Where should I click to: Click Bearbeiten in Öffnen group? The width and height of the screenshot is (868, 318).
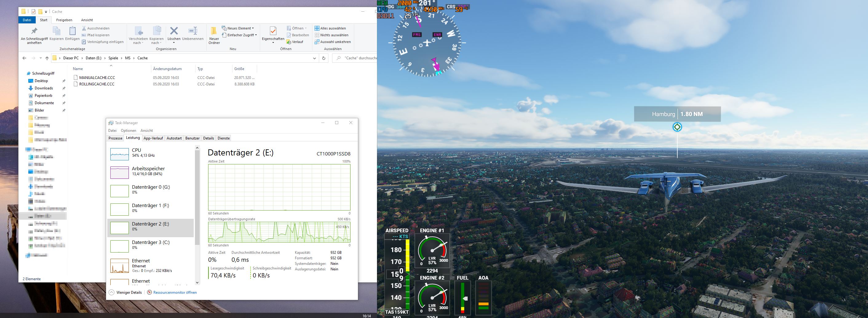pyautogui.click(x=298, y=35)
